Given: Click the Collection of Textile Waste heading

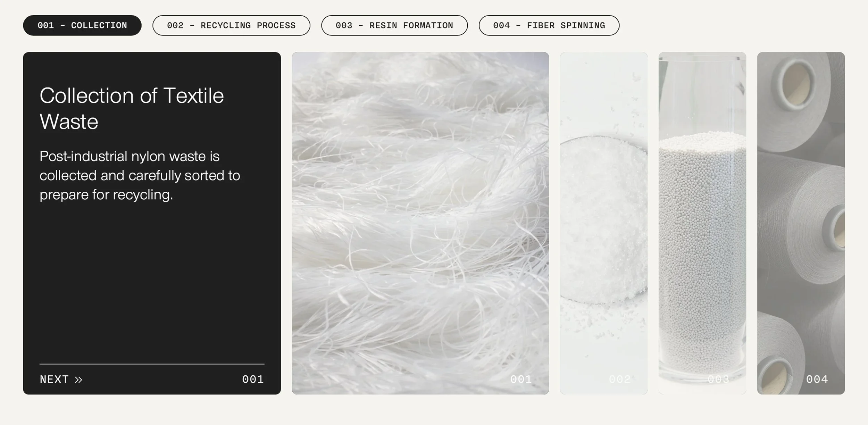Looking at the screenshot, I should (x=132, y=108).
